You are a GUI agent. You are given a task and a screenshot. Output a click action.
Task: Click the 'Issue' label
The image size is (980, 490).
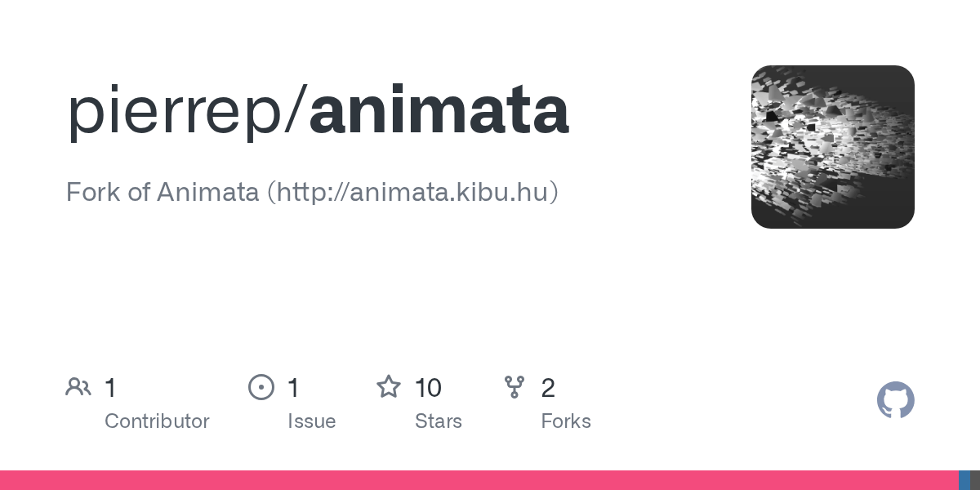click(311, 421)
